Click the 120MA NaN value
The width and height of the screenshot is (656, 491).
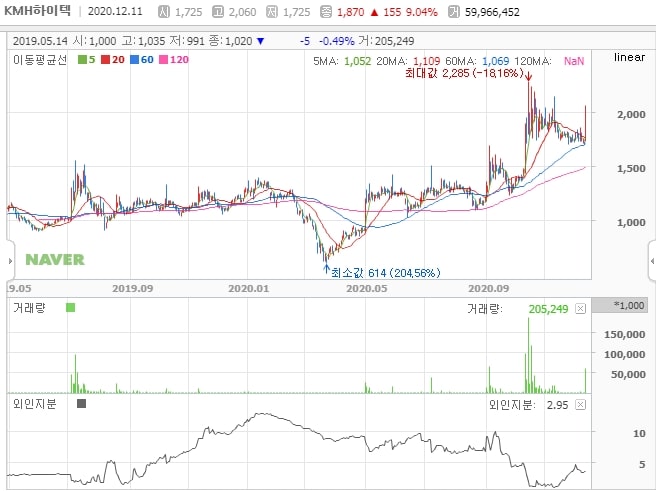[574, 61]
